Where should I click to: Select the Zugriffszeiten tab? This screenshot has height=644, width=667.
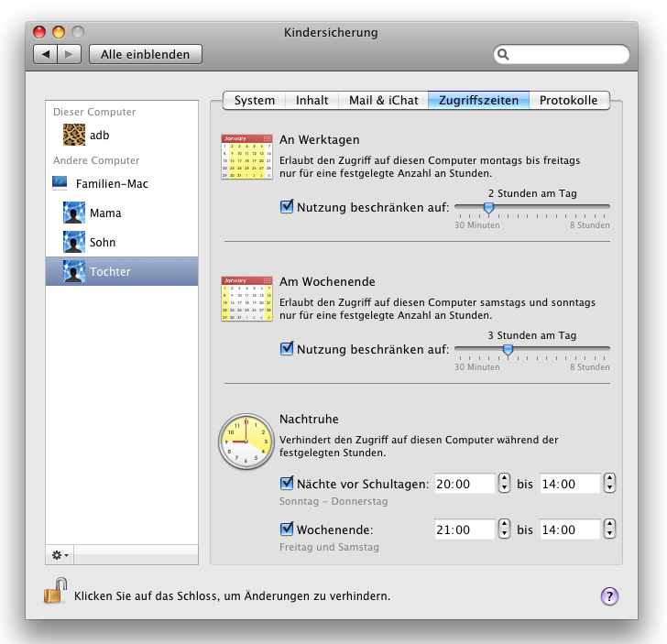[478, 101]
